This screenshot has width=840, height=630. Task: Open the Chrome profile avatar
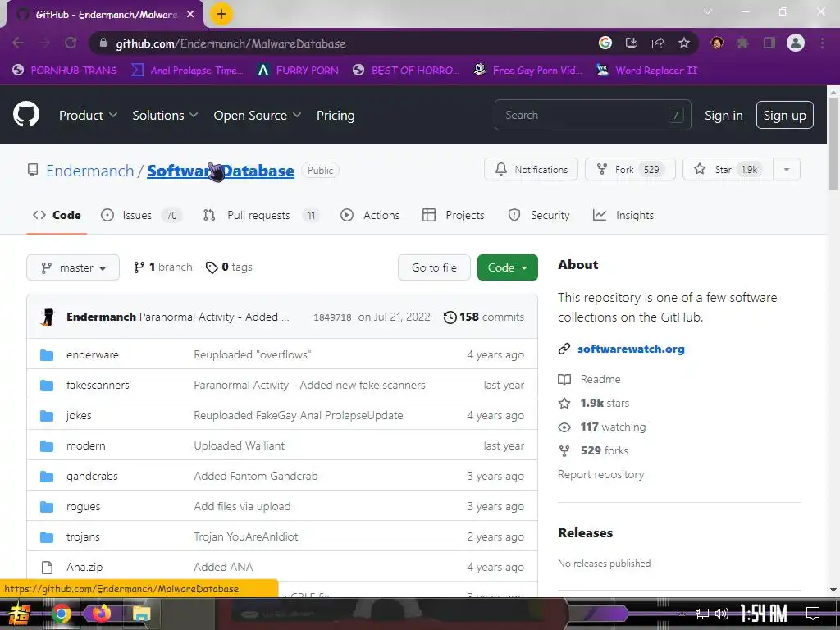796,43
